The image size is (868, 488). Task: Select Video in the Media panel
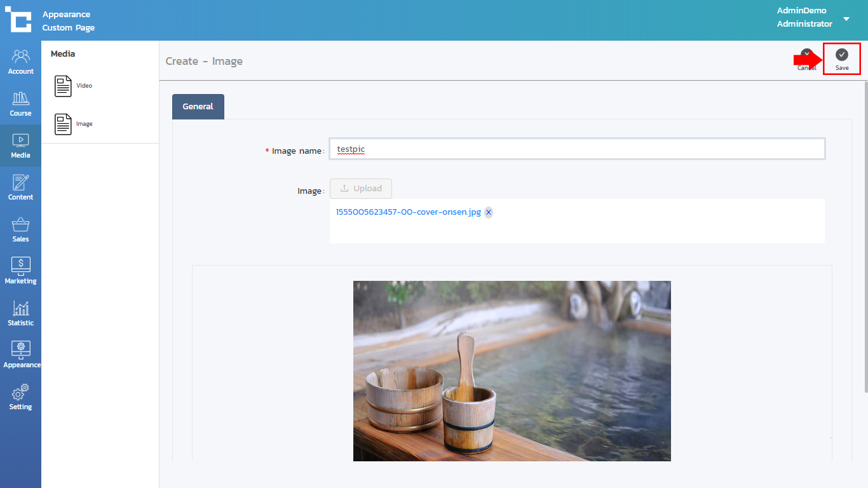click(73, 86)
